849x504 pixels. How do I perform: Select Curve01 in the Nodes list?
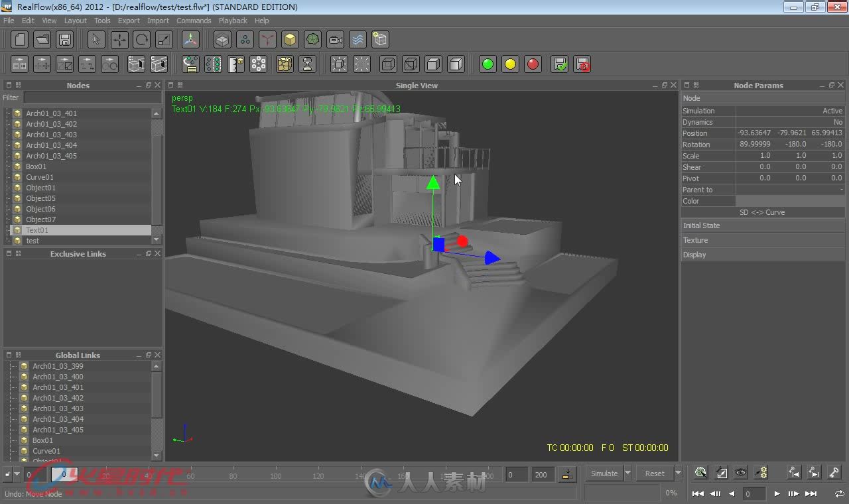pos(40,177)
